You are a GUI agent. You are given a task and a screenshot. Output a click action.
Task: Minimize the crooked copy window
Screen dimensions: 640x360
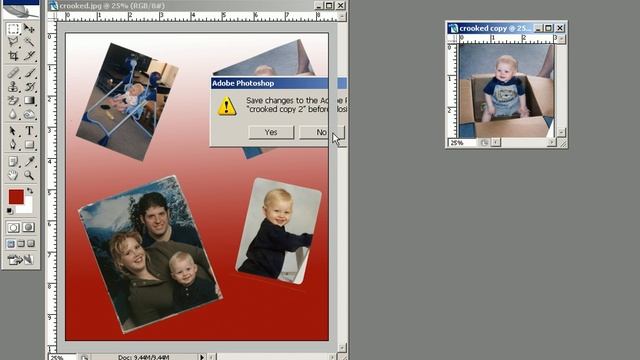(x=538, y=28)
